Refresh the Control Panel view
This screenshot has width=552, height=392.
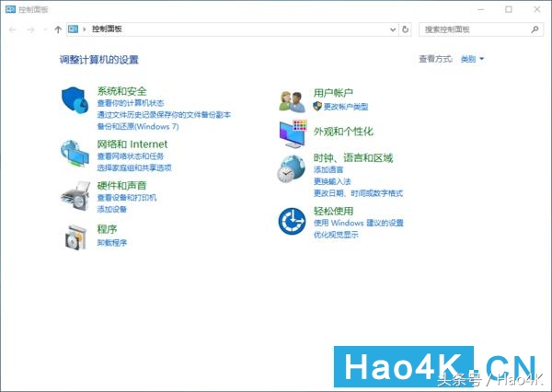click(405, 29)
